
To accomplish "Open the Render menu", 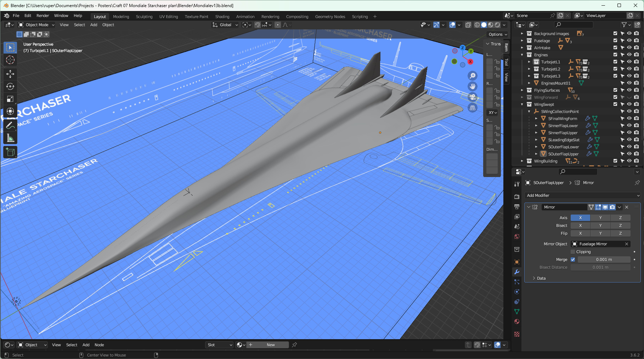I will tap(43, 16).
